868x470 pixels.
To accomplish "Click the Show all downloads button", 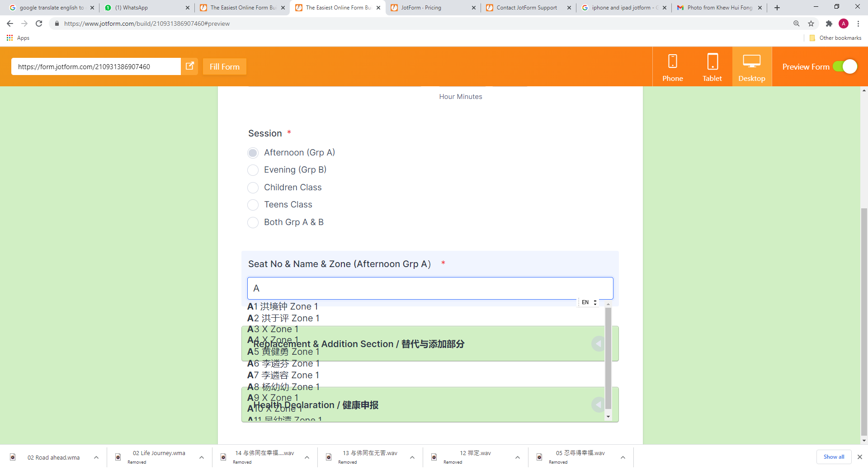I will tap(833, 457).
